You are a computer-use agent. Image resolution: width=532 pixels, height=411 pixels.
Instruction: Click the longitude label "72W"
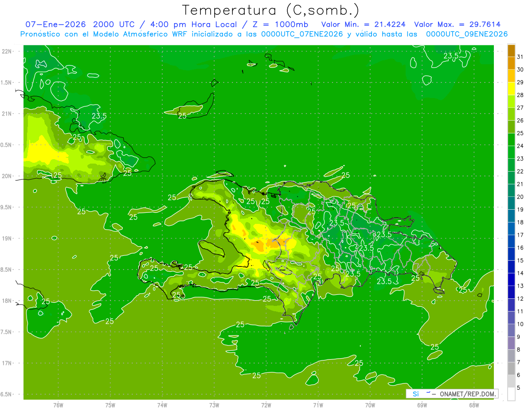click(266, 405)
